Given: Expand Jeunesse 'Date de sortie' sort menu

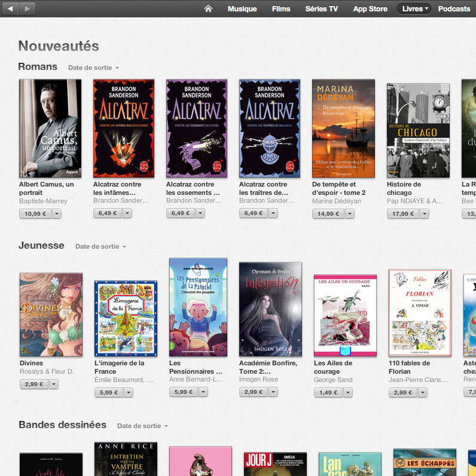Looking at the screenshot, I should coord(100,247).
